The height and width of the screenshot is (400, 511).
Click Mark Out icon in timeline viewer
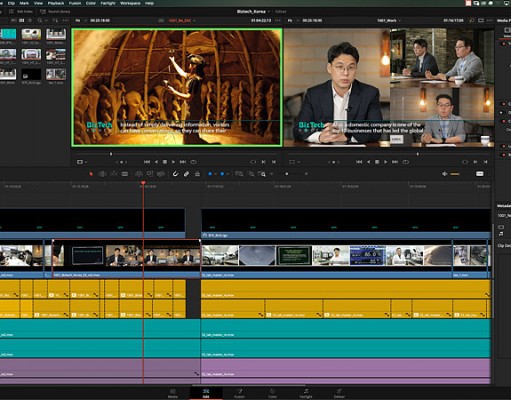point(486,162)
